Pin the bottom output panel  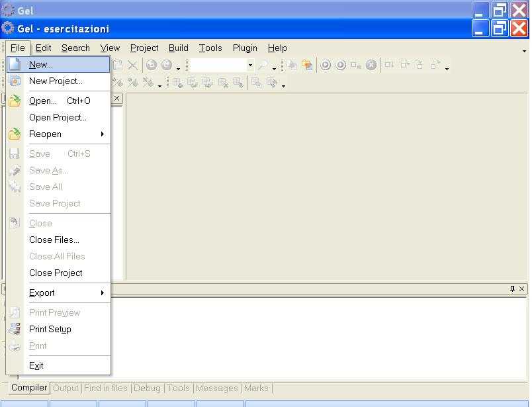point(512,289)
